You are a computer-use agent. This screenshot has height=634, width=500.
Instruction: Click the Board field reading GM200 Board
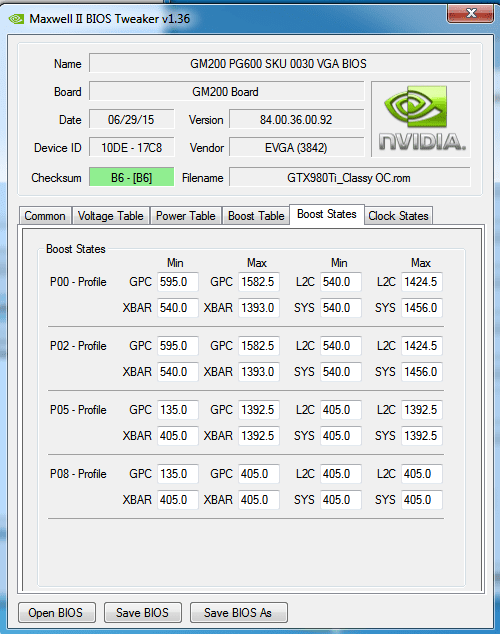226,91
